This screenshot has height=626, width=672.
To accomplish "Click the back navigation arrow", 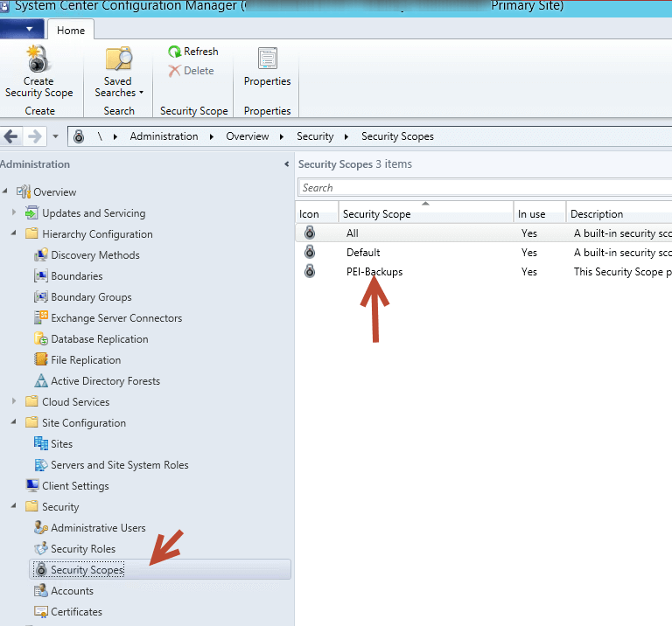I will point(10,136).
